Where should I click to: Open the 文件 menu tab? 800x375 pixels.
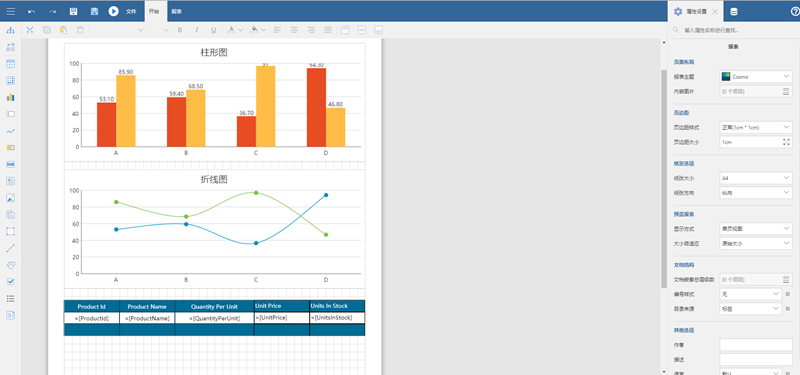click(131, 11)
